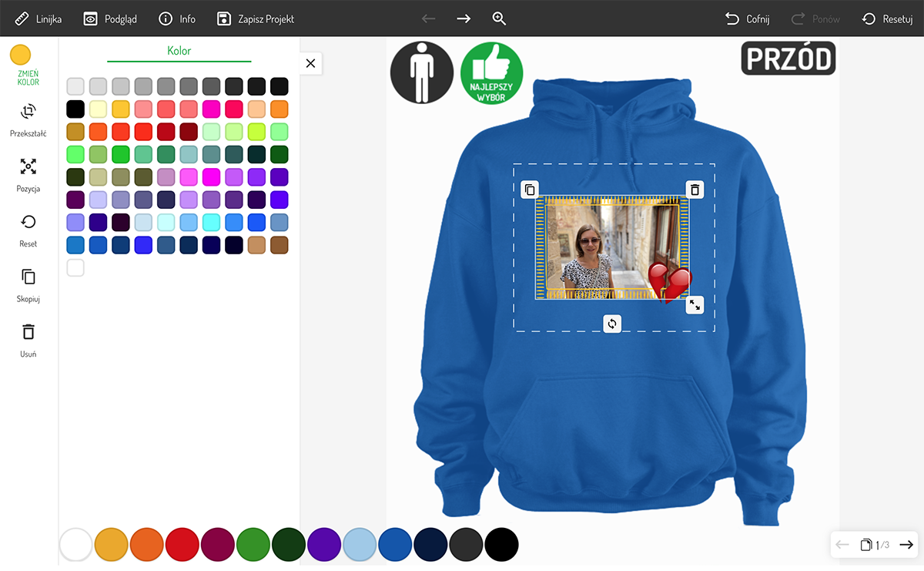Go to next page arrow at bottom right
Image resolution: width=924 pixels, height=571 pixels.
click(906, 545)
